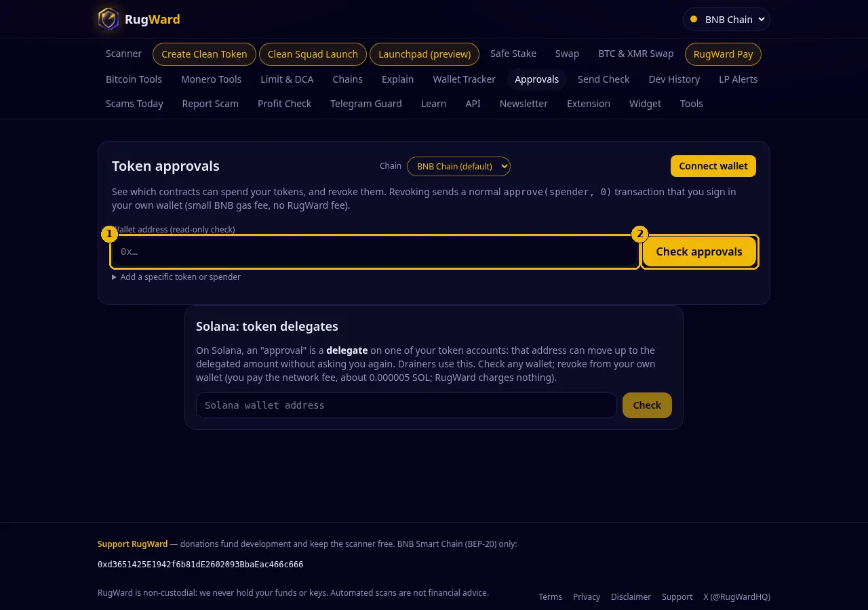Open RugWard Pay
This screenshot has width=868, height=610.
point(723,54)
